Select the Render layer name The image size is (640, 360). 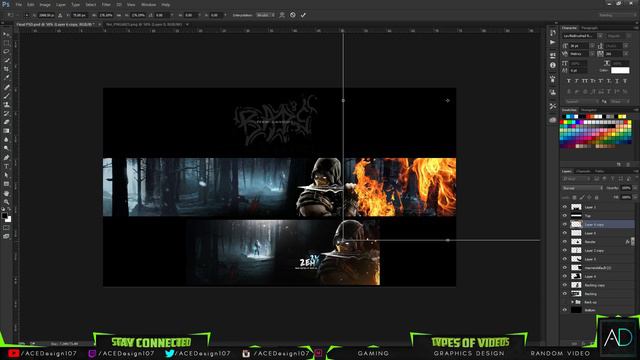[x=590, y=242]
